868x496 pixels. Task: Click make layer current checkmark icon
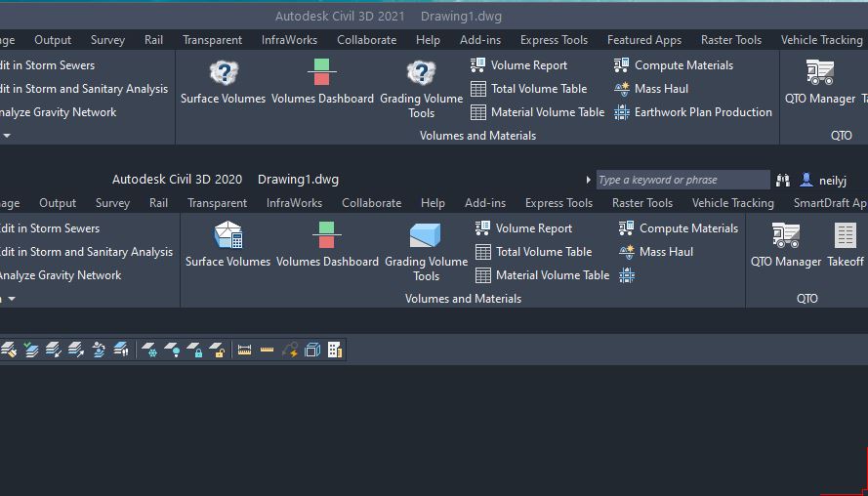(x=31, y=350)
